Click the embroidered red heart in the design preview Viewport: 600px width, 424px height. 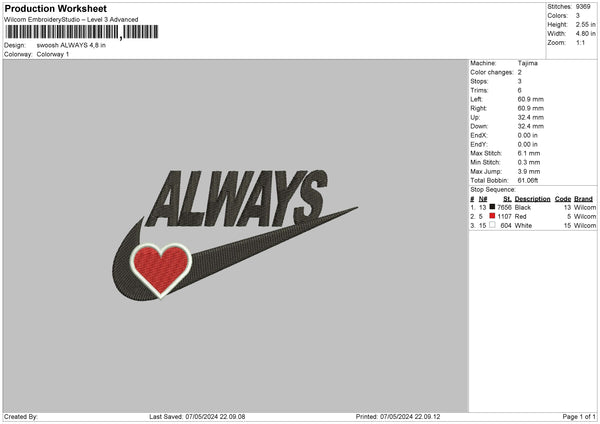coord(160,270)
